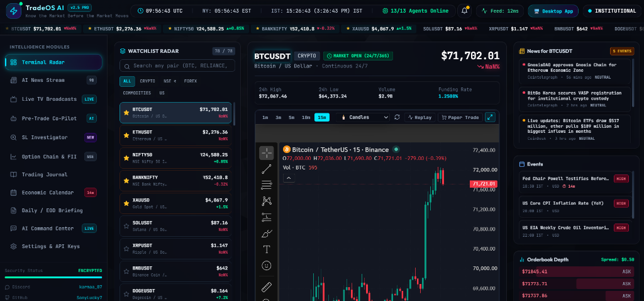The width and height of the screenshot is (644, 301).
Task: Star XRPUSDT as a favorite
Action: [x=126, y=248]
